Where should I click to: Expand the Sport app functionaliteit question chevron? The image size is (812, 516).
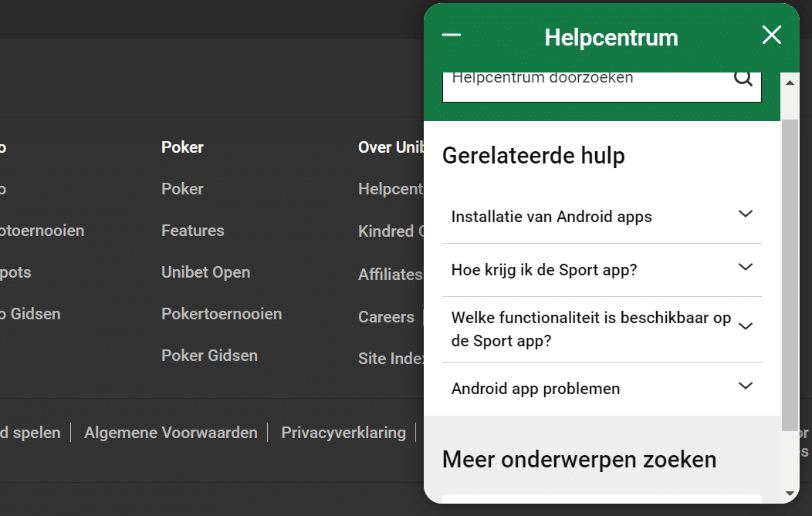[x=745, y=327]
